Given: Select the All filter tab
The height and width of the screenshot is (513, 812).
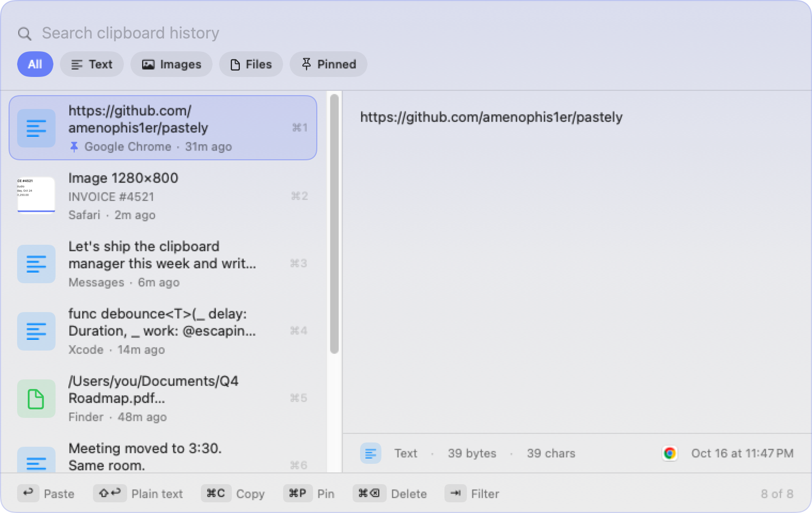Looking at the screenshot, I should 35,64.
